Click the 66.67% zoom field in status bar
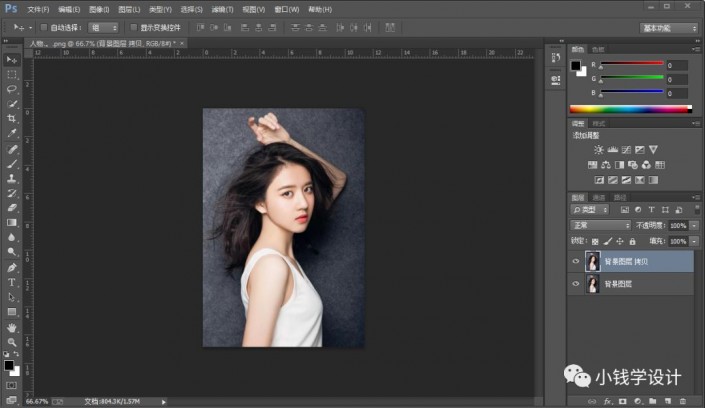The image size is (705, 408). pos(37,401)
